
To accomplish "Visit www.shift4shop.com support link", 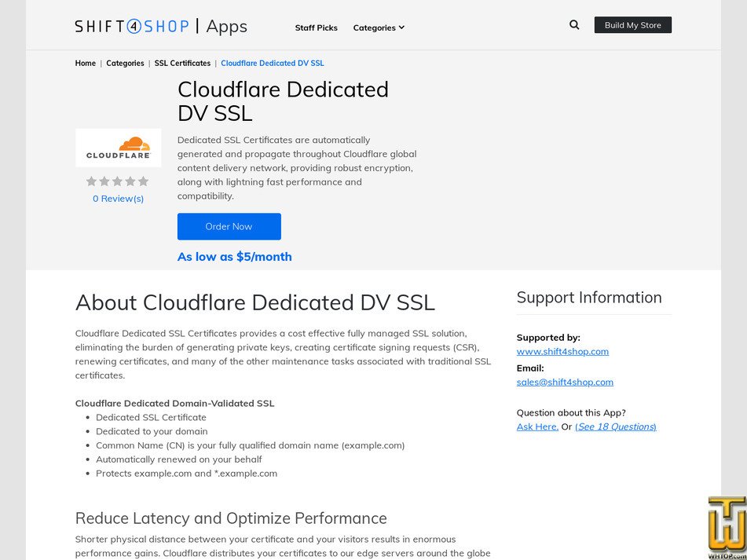I will tap(562, 351).
